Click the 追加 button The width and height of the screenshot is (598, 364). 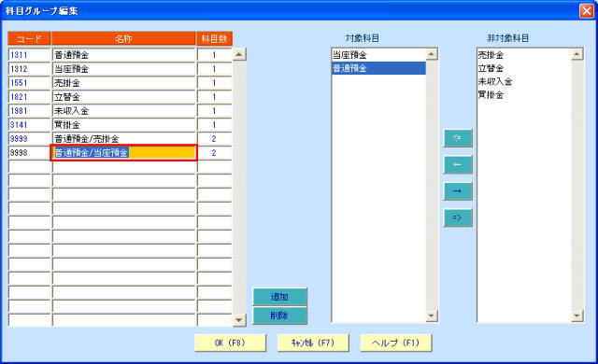(x=279, y=297)
